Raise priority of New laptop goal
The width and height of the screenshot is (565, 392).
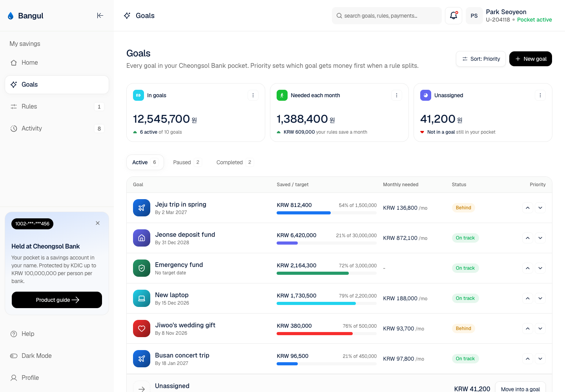pos(528,298)
